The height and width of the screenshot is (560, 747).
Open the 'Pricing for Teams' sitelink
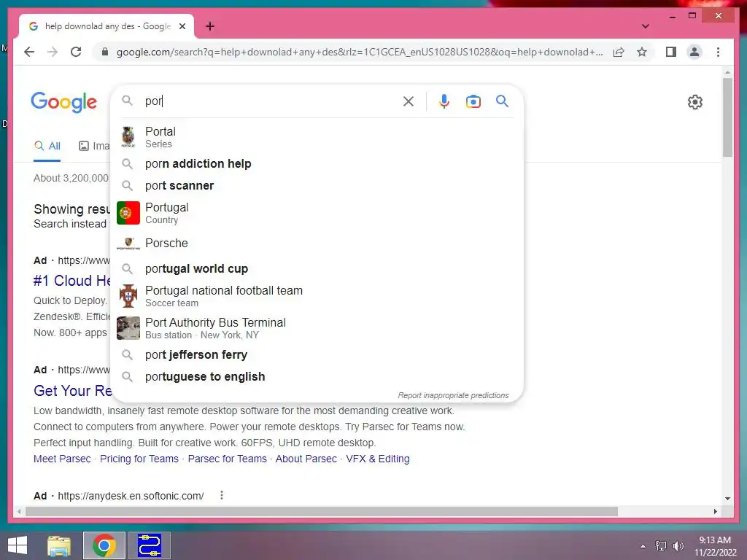tap(139, 459)
